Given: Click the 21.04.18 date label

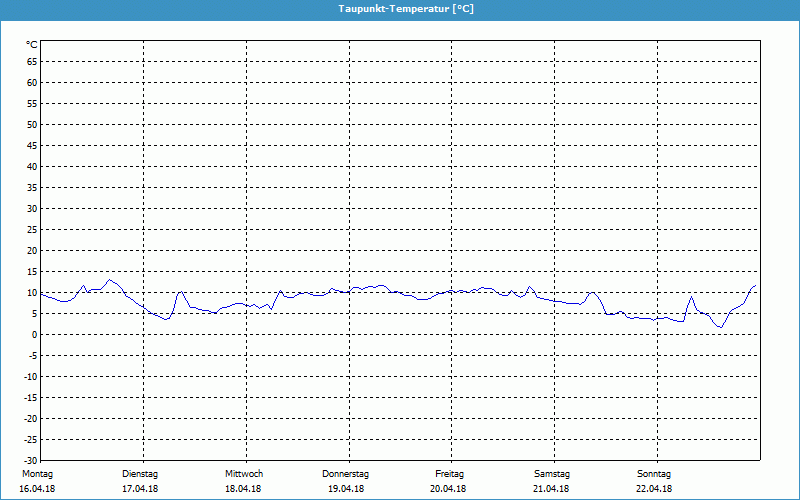Looking at the screenshot, I should [x=551, y=489].
